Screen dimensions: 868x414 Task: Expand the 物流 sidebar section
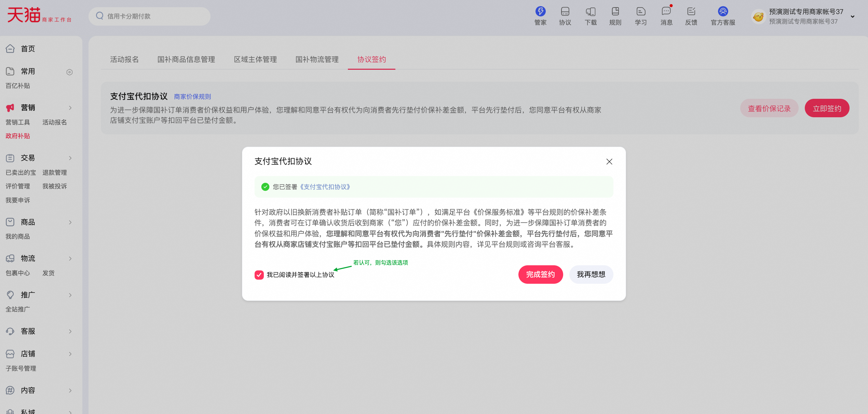(70, 258)
